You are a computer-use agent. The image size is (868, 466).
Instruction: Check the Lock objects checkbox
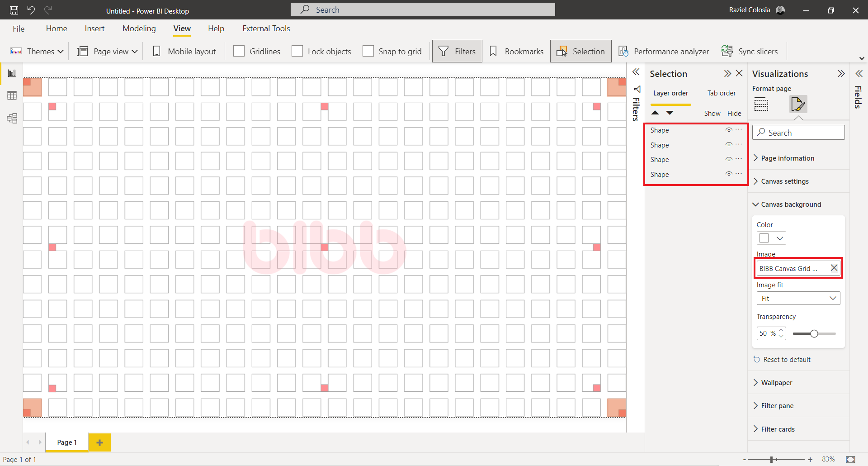297,51
